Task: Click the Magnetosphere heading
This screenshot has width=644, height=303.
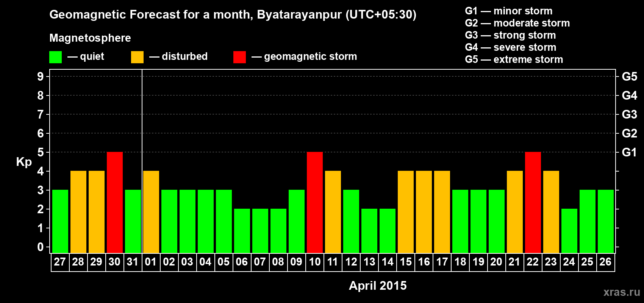Action: coord(90,38)
